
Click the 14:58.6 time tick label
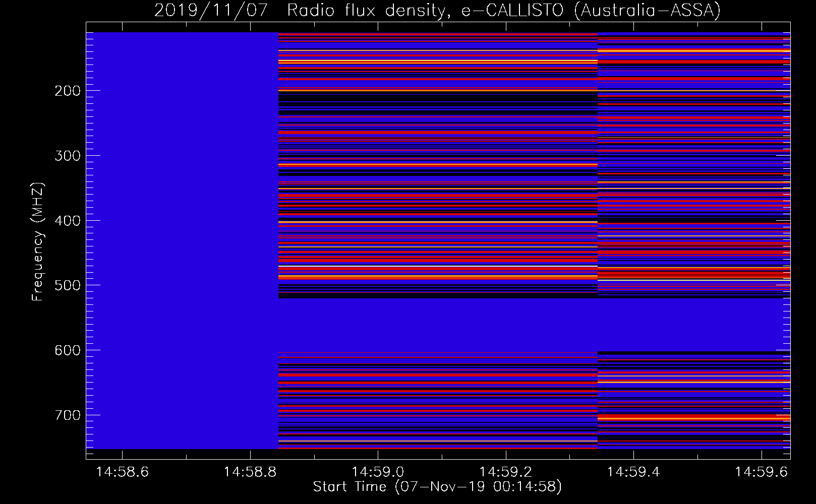(x=123, y=472)
